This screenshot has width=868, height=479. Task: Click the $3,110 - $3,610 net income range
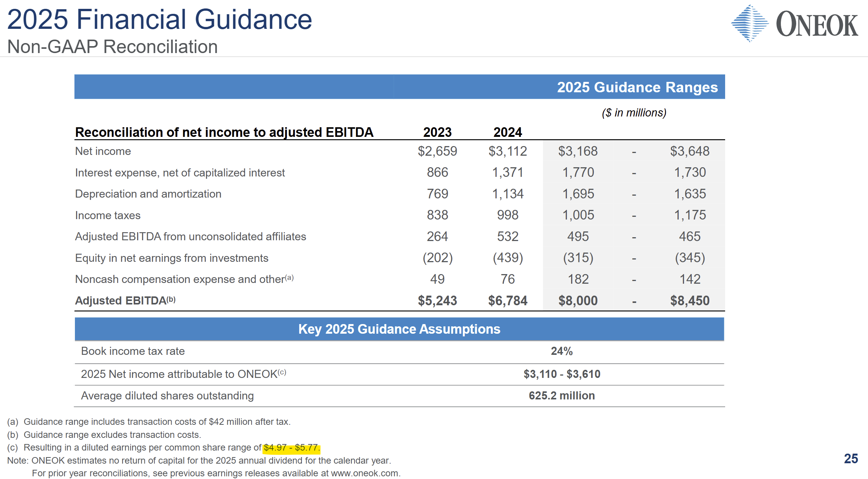(x=562, y=374)
